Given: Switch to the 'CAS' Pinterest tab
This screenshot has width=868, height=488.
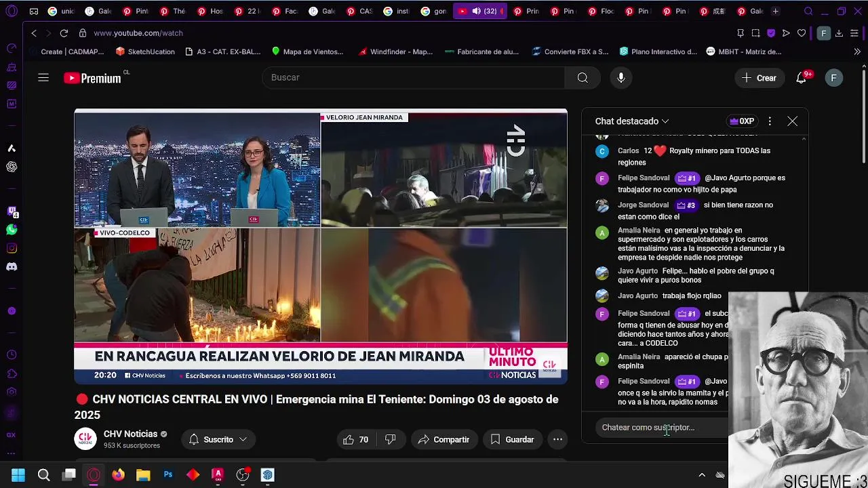Looking at the screenshot, I should click(x=358, y=11).
